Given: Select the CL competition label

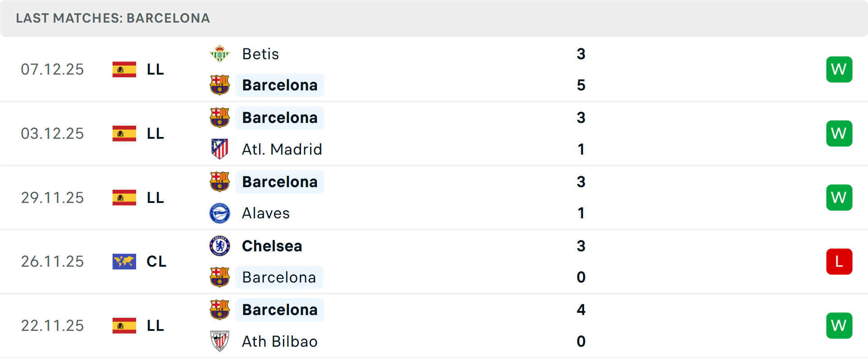Looking at the screenshot, I should click(156, 261).
